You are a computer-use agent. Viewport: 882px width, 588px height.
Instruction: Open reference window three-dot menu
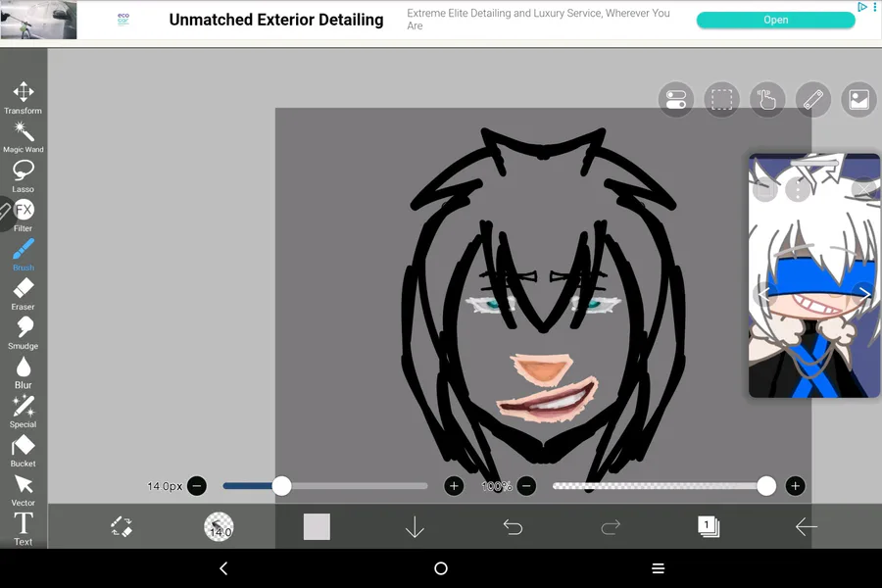tap(798, 189)
